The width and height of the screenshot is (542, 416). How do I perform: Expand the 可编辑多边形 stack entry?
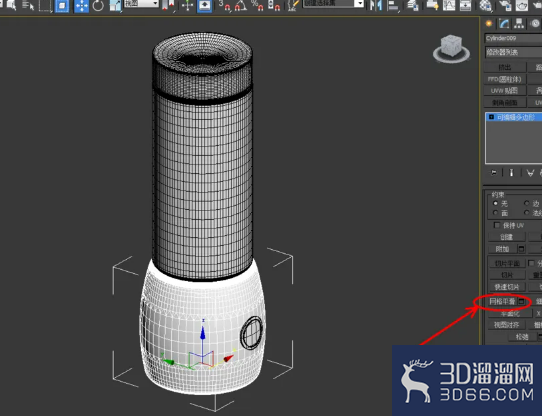click(491, 117)
